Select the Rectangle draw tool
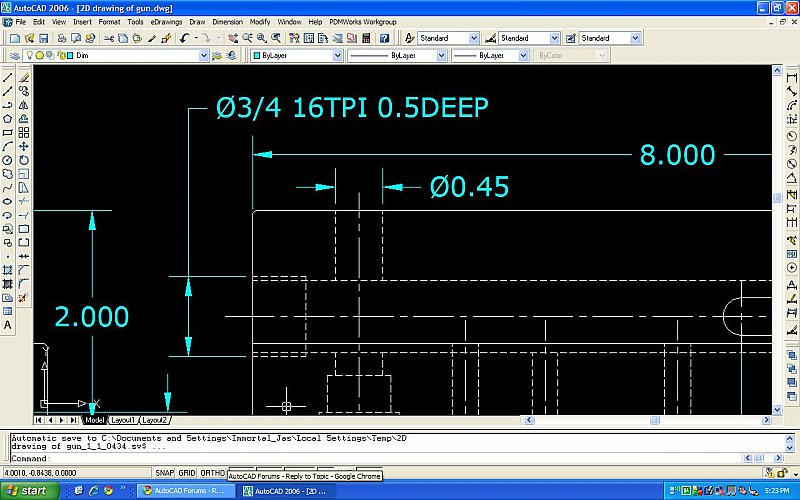Image resolution: width=800 pixels, height=500 pixels. [x=8, y=133]
